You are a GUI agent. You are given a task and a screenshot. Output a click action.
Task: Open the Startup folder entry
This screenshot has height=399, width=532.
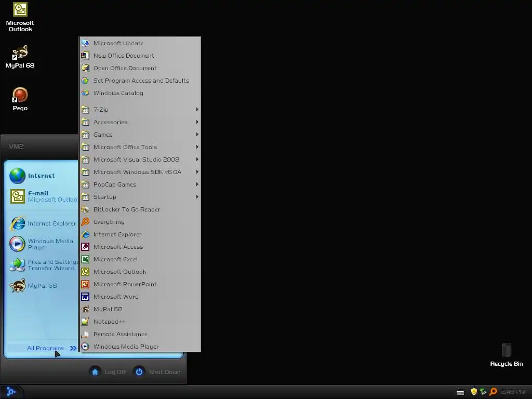140,197
